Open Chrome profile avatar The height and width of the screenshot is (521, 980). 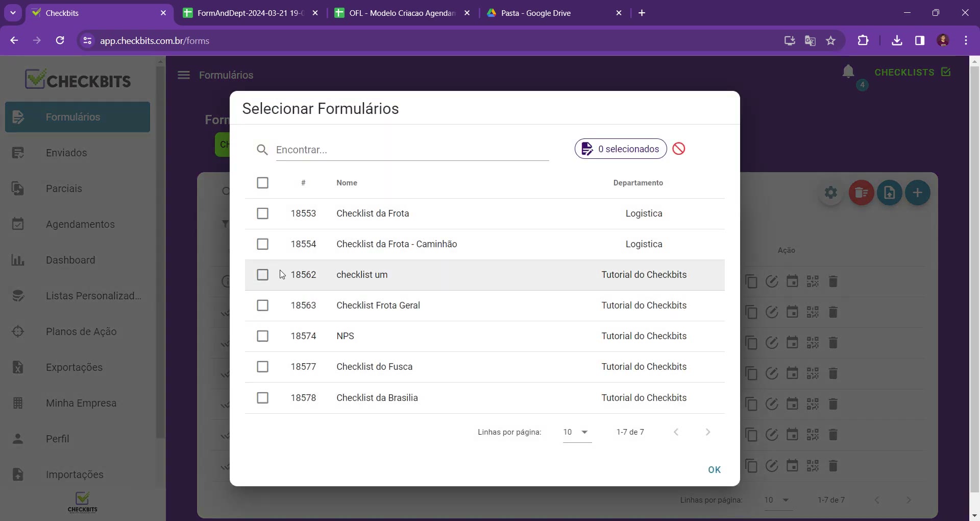click(943, 40)
